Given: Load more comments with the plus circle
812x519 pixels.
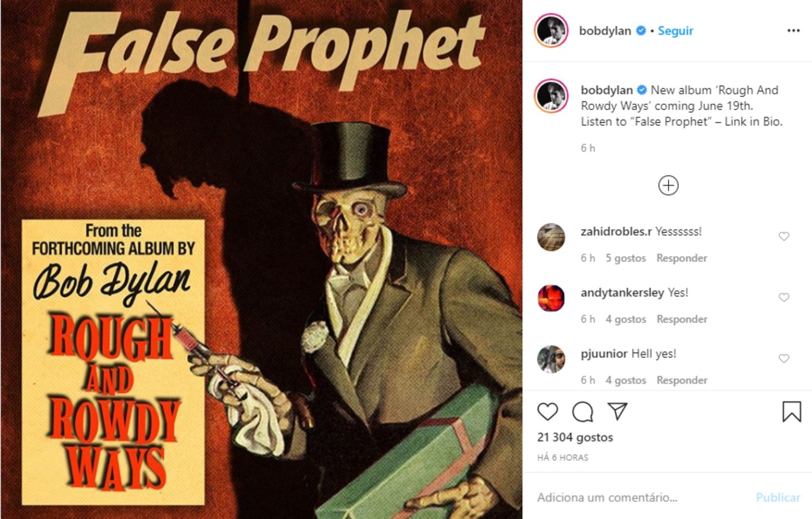Looking at the screenshot, I should click(x=668, y=186).
